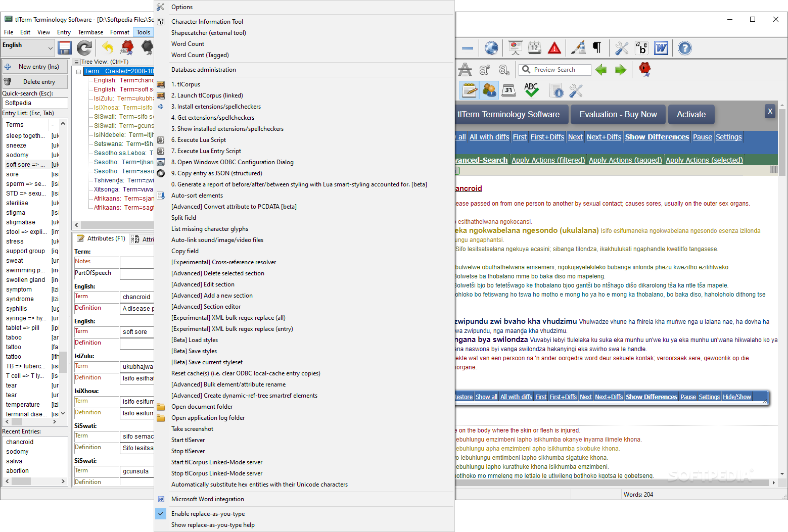Screen dimensions: 788x532
Task: Select 'sodomy' in Recent Entries
Action: 17,452
